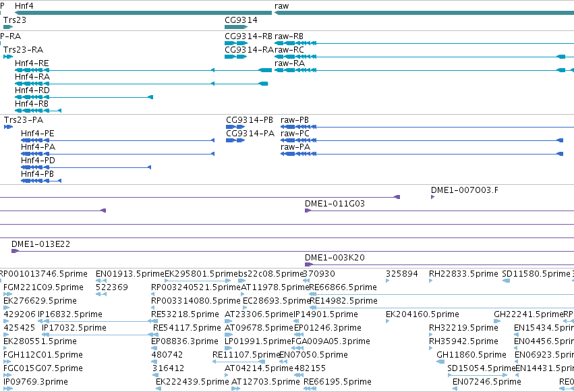The width and height of the screenshot is (574, 392).
Task: Click the 480742 feature label
Action: coord(167,355)
